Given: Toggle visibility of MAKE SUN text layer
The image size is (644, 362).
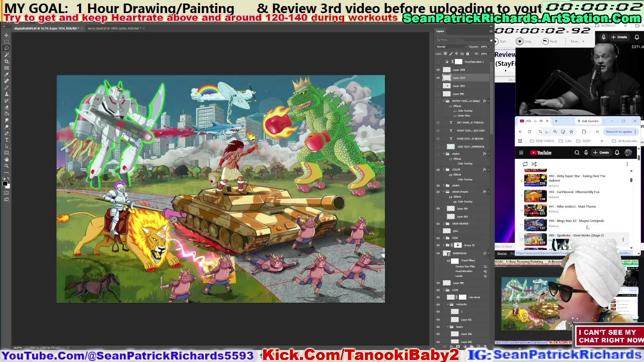Looking at the screenshot, I should (438, 138).
